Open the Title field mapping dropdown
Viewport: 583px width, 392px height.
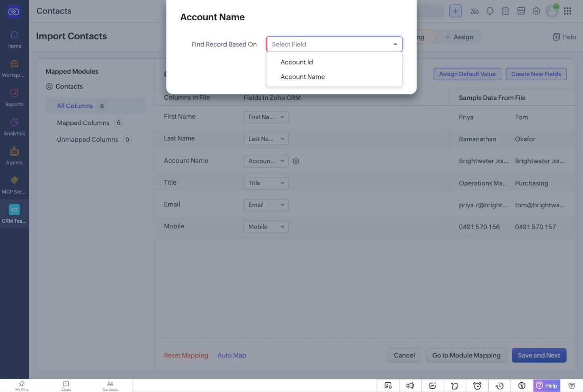[266, 183]
